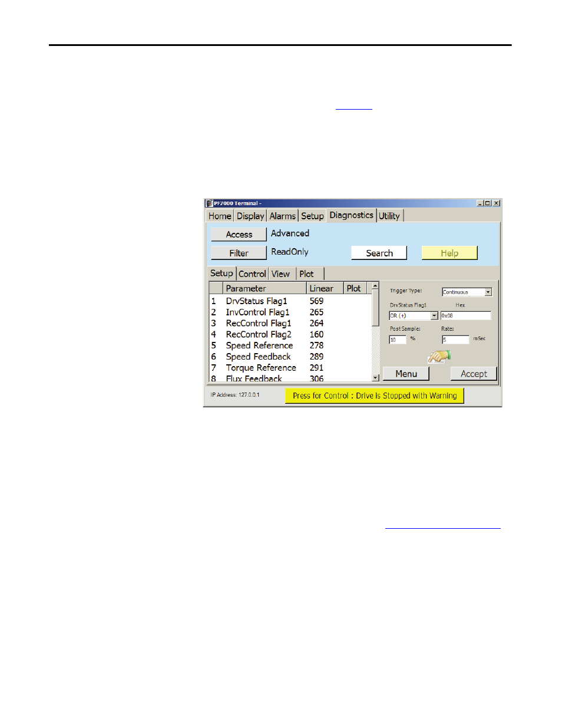Click the Filter button
Image resolution: width=562 pixels, height=728 pixels.
tap(239, 253)
